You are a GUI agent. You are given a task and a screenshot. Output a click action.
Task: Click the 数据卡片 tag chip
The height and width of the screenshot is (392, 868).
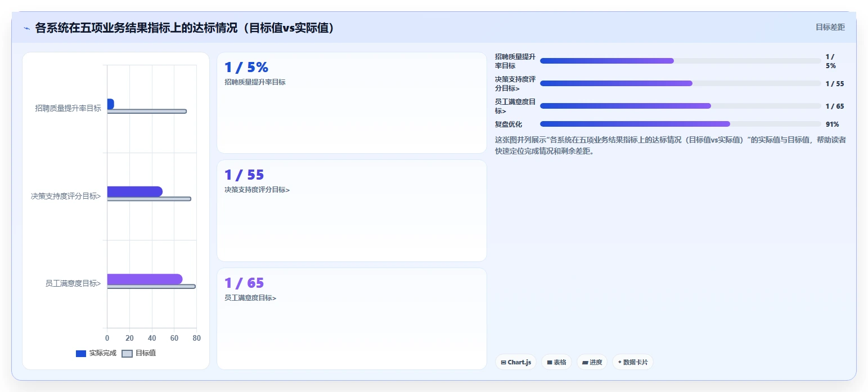click(633, 362)
